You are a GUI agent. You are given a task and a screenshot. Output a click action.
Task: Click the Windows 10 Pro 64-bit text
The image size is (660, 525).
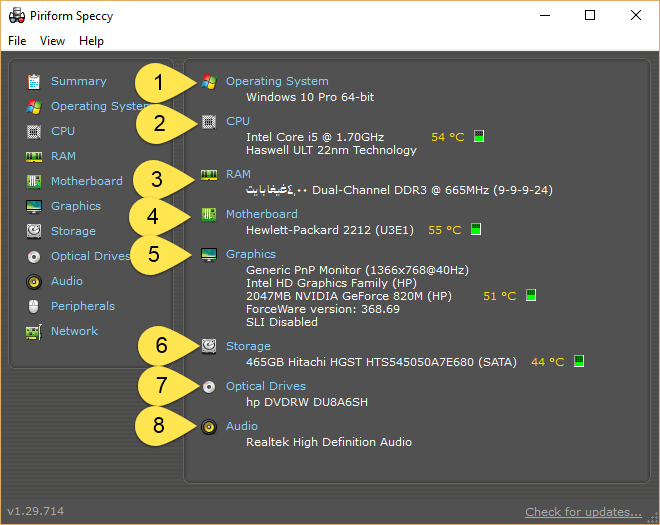coord(310,97)
